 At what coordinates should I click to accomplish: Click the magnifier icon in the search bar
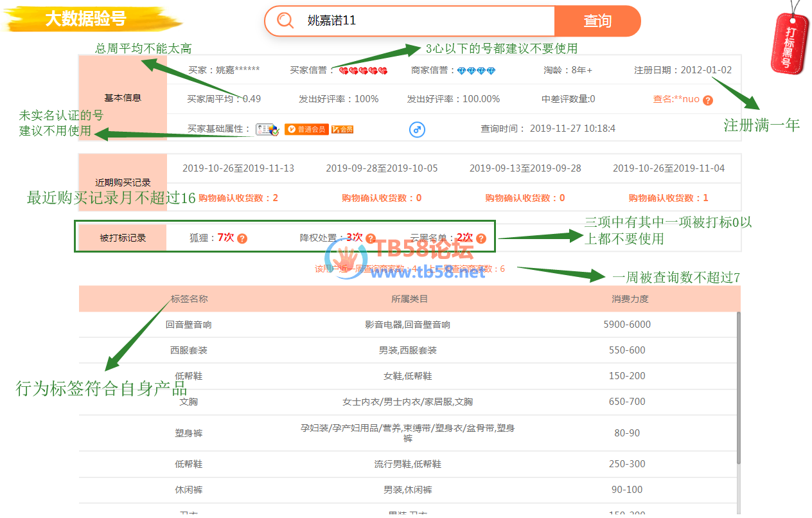[285, 21]
